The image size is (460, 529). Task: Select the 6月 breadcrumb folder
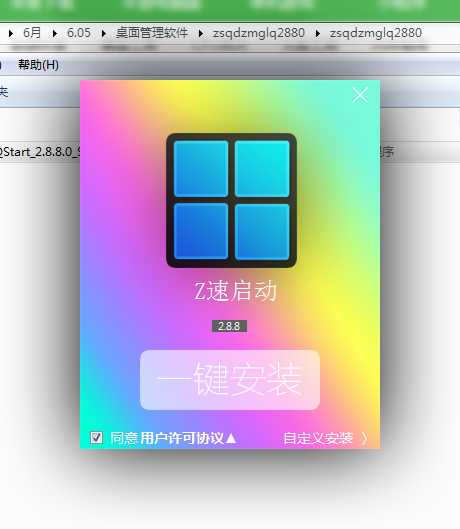(32, 33)
